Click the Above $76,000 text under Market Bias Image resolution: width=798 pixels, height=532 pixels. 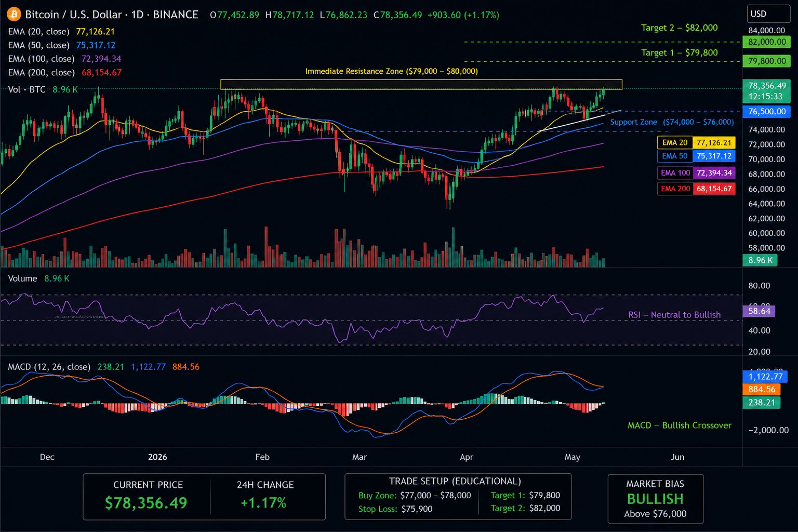655,514
